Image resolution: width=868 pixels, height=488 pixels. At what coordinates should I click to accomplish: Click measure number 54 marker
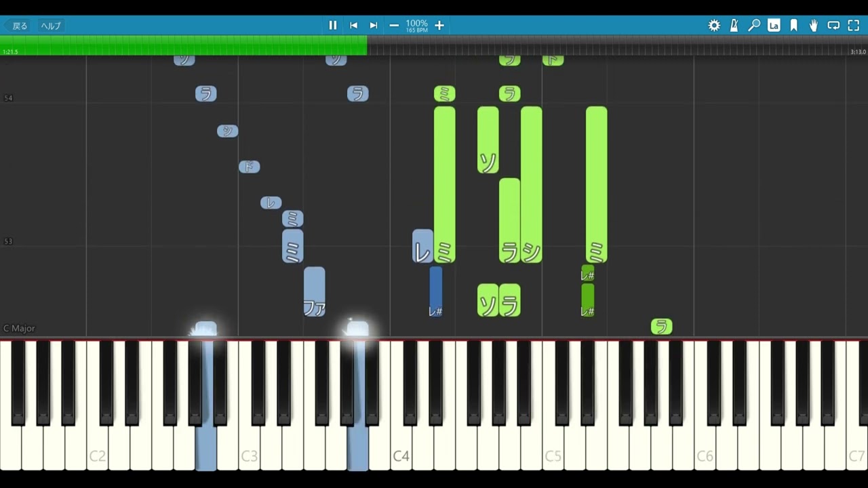[x=8, y=98]
